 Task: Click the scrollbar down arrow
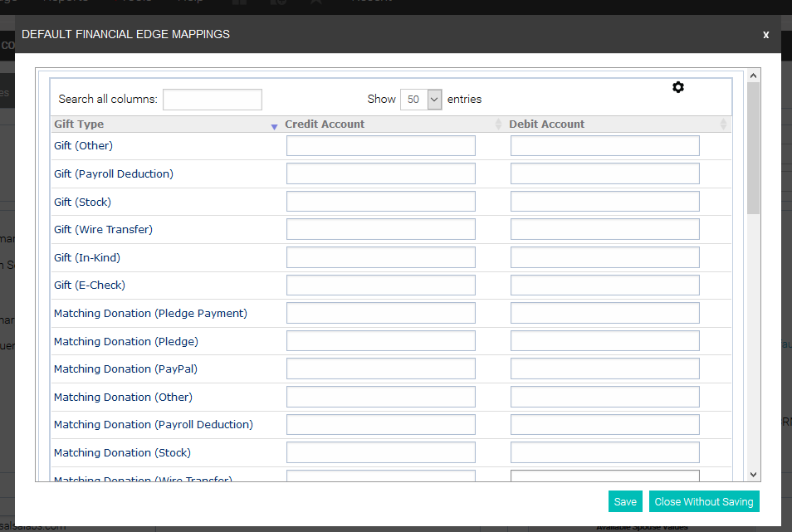pos(753,475)
